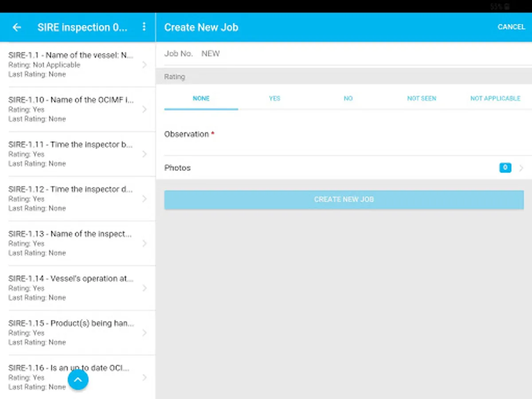532x399 pixels.
Task: Open chevron for SIRE-1.13 item
Action: [x=145, y=243]
